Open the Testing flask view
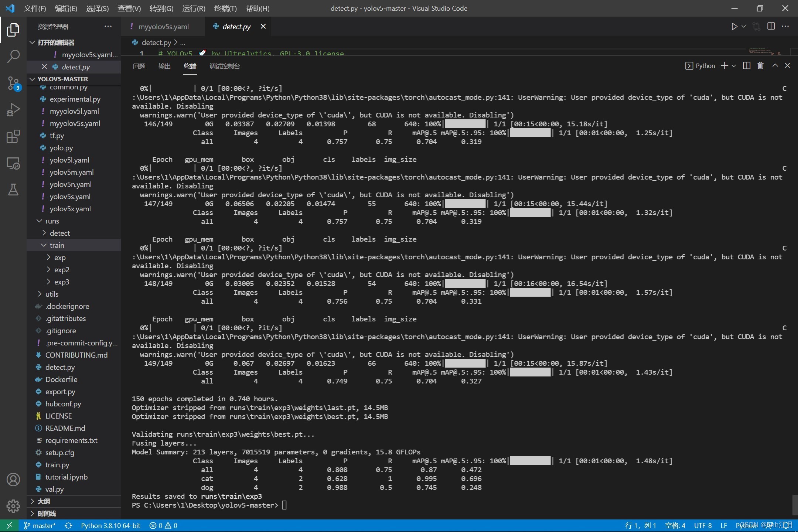Viewport: 798px width, 532px height. (x=13, y=190)
